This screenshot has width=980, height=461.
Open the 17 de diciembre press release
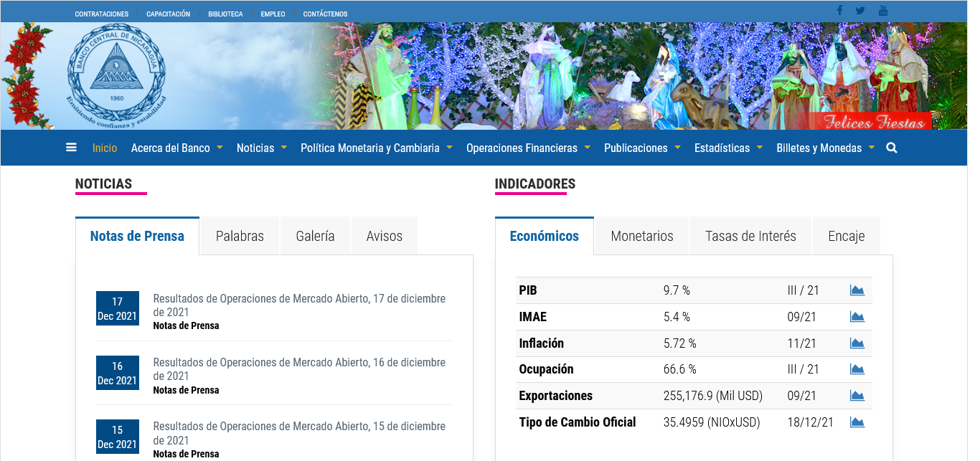coord(299,305)
